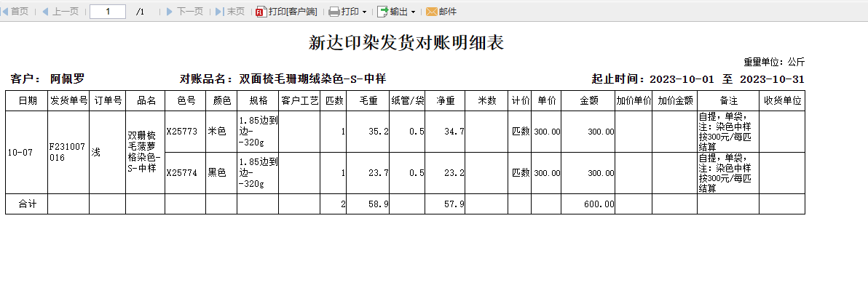Click the 颜色 column header
Viewport: 868px width, 301px height.
221,101
